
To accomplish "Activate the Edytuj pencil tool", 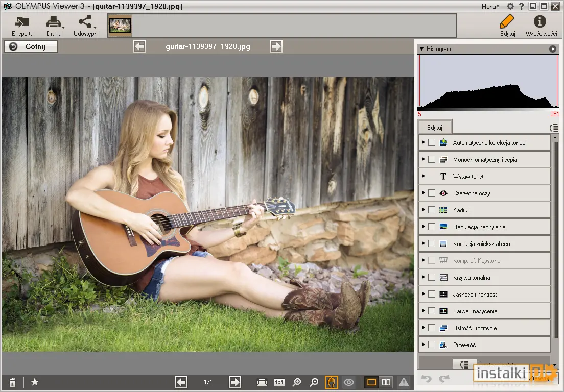I will point(507,26).
